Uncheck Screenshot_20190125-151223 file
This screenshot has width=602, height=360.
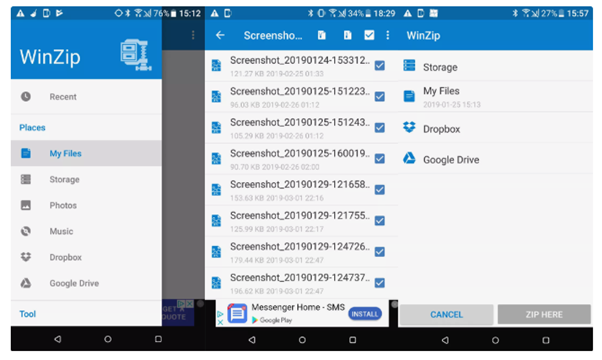tap(380, 96)
